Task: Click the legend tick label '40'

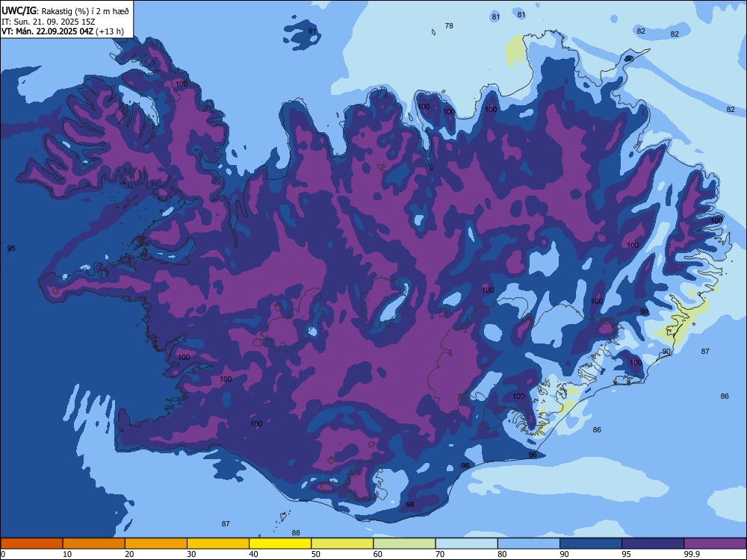Action: tap(253, 554)
